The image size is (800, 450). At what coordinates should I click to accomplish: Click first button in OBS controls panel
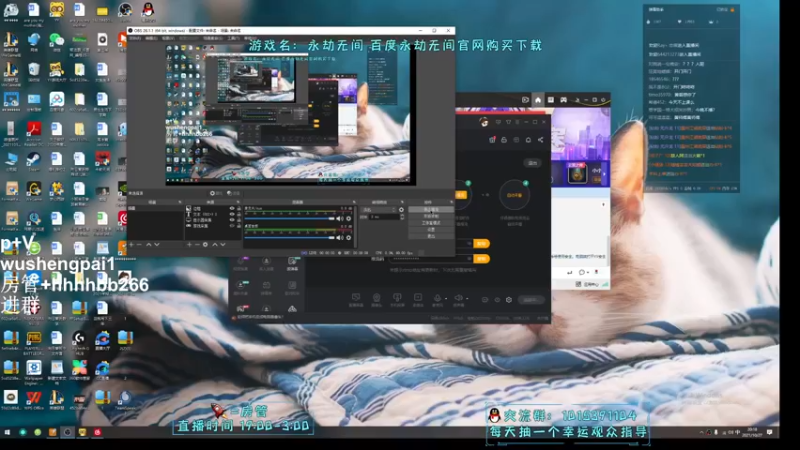pyautogui.click(x=431, y=209)
